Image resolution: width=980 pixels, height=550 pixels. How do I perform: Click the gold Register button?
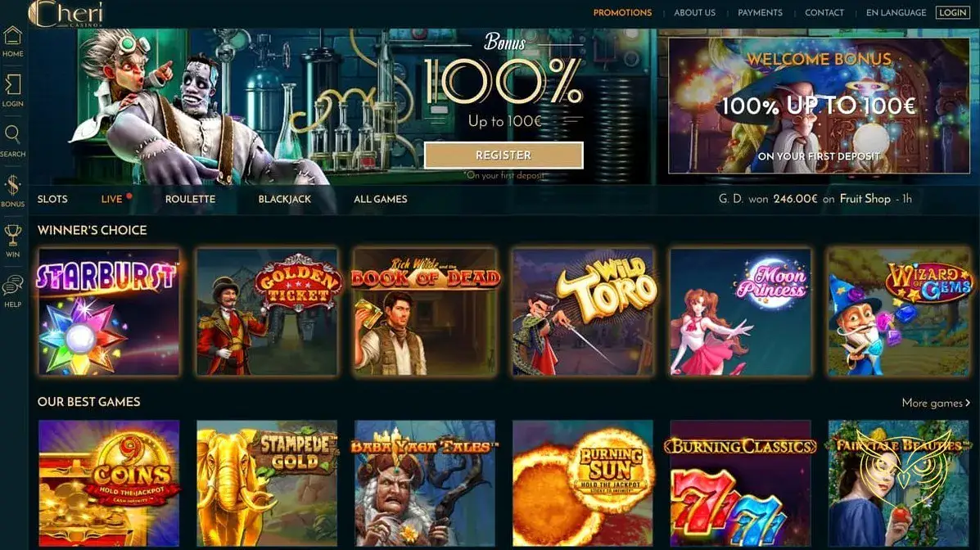(504, 155)
